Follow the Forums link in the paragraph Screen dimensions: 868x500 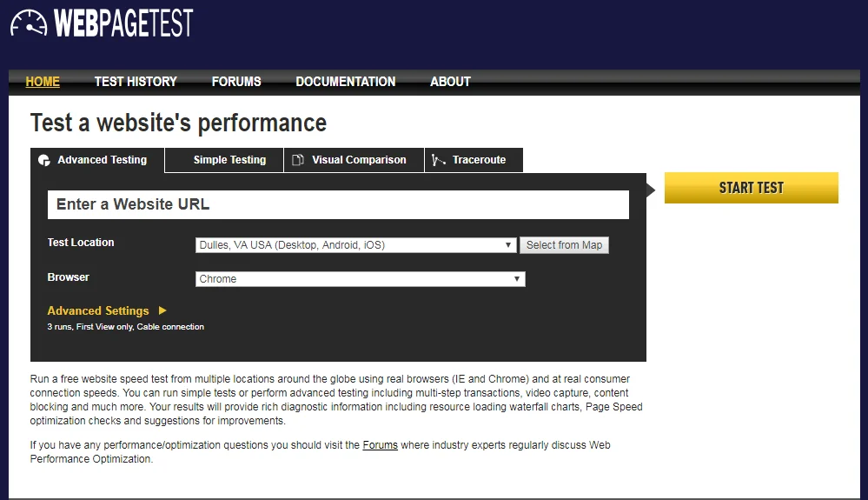(380, 445)
